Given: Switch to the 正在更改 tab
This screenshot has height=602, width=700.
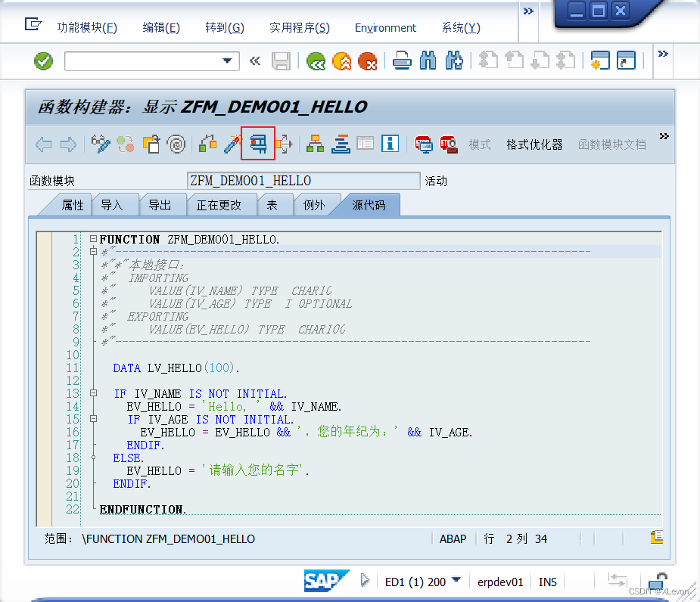Looking at the screenshot, I should (219, 205).
